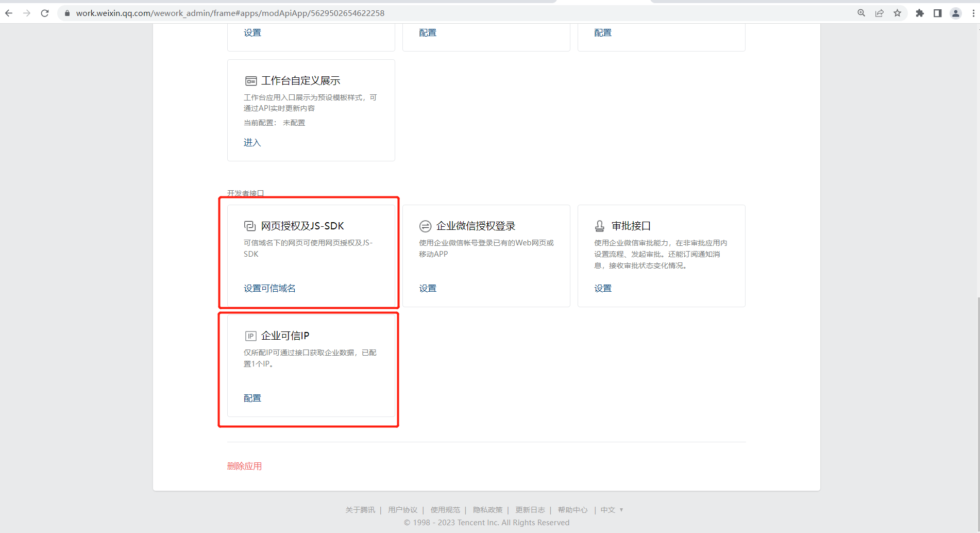This screenshot has width=980, height=533.
Task: Click the 企业可信IP card icon
Action: pyautogui.click(x=250, y=336)
